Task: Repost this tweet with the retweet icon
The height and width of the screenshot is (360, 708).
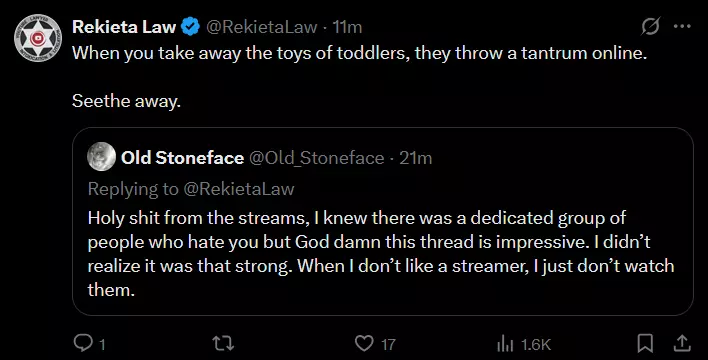Action: pos(224,344)
